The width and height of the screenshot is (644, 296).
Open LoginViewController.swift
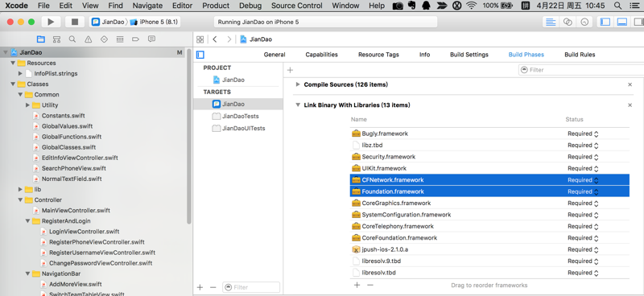[x=85, y=232]
